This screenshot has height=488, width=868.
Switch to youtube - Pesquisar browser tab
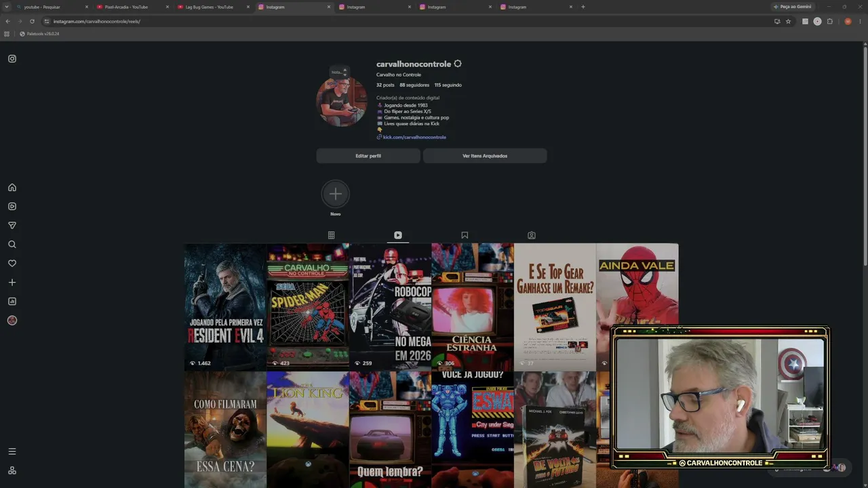(x=51, y=7)
